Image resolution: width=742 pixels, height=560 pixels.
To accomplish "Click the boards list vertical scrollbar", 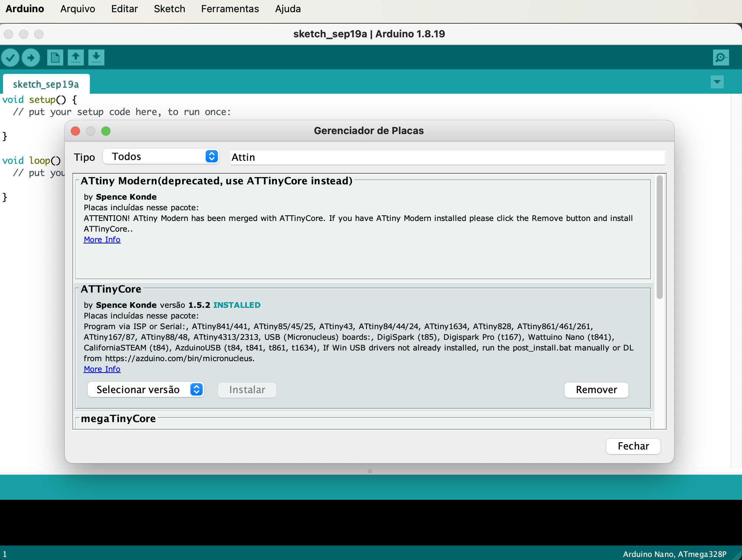I will (x=660, y=237).
